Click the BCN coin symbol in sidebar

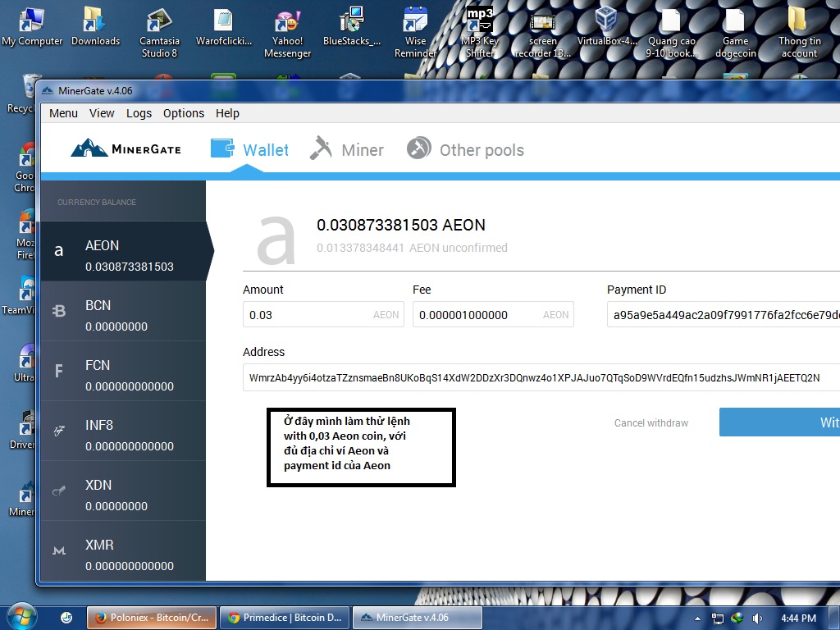coord(59,311)
